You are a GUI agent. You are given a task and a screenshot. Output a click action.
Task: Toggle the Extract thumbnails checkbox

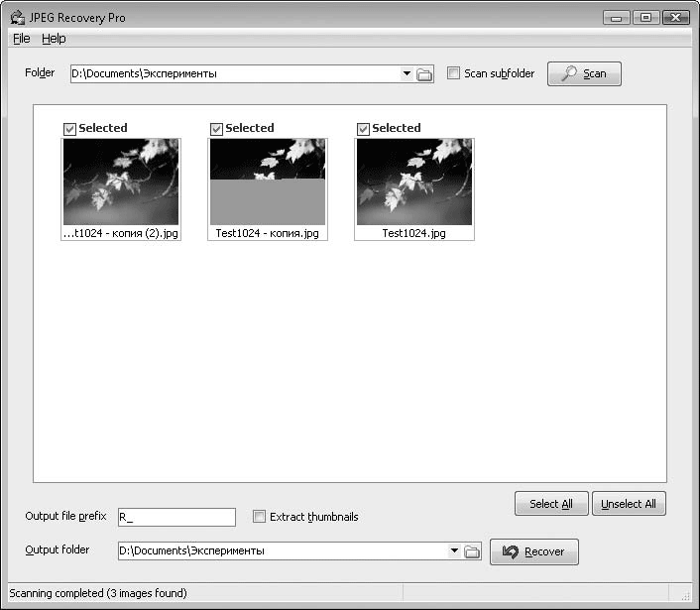pos(259,517)
